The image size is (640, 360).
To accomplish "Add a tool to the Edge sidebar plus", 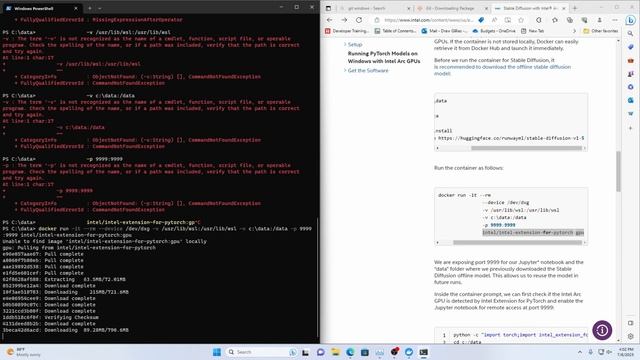I will 631,128.
